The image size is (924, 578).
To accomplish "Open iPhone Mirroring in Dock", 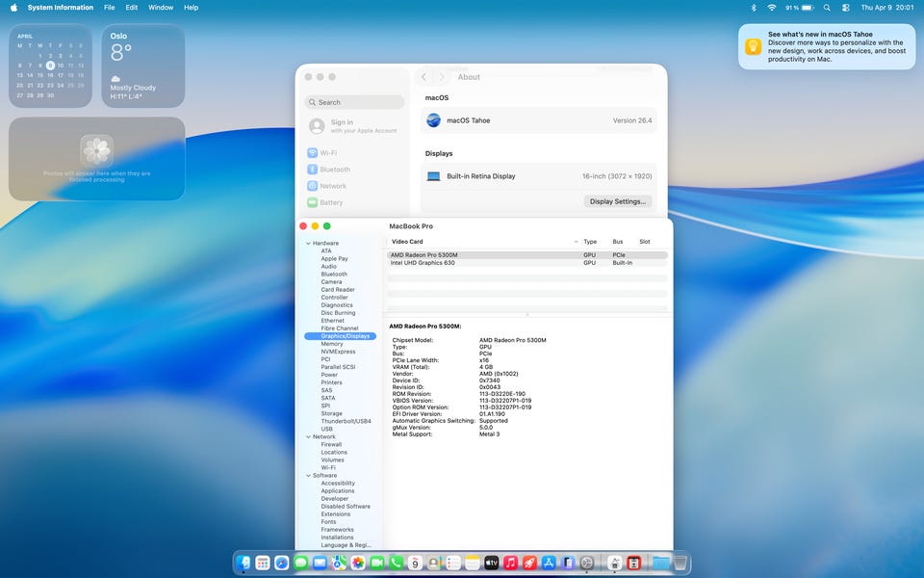I will click(x=568, y=563).
